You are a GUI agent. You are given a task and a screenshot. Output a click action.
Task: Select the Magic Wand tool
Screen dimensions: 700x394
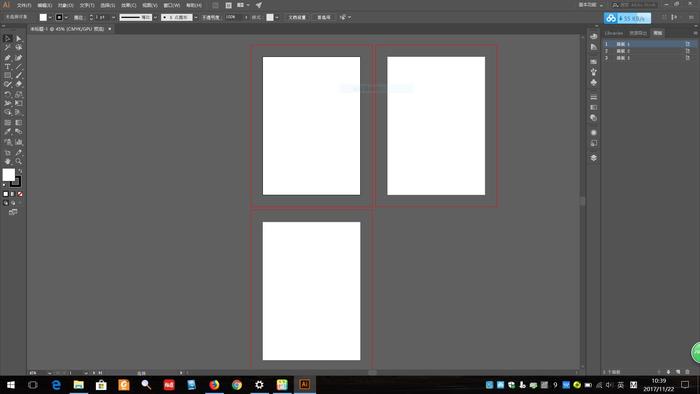pos(8,47)
